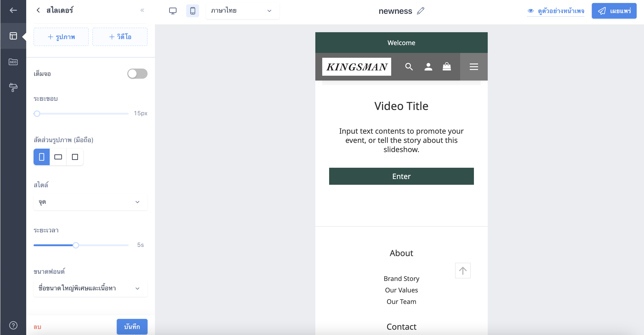Open the ภาษาไทย language dropdown
Viewport: 644px width, 335px height.
tap(242, 11)
